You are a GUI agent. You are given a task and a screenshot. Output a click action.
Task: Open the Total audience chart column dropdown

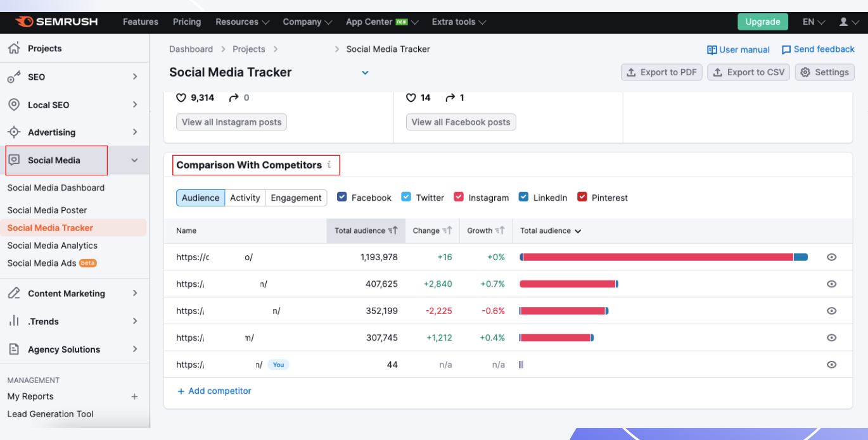[x=551, y=231]
